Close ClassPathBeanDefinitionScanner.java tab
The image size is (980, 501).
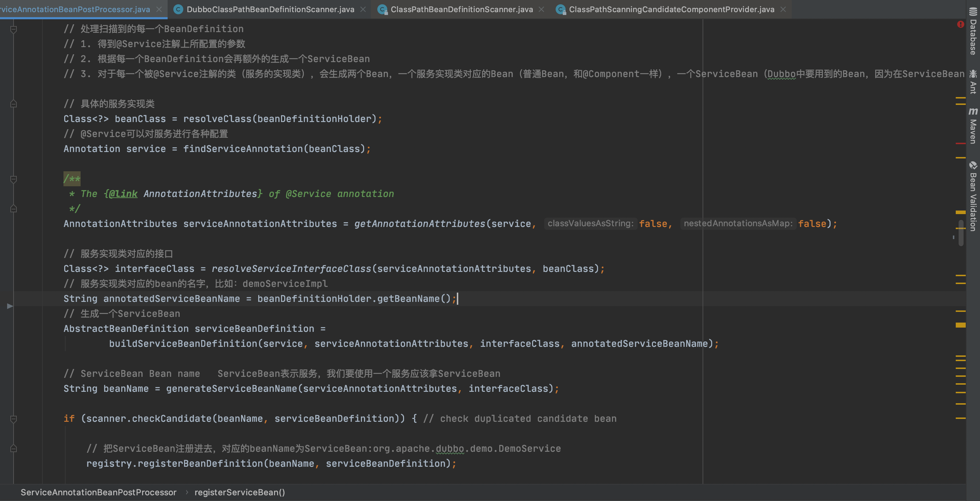tap(541, 9)
